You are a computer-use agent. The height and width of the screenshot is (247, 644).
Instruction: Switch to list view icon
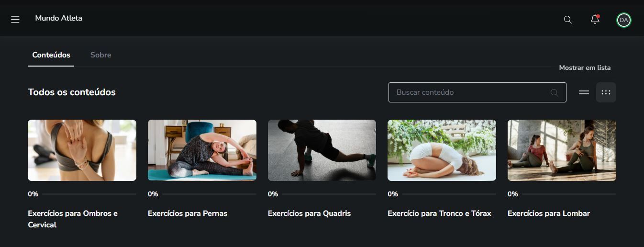(x=584, y=92)
